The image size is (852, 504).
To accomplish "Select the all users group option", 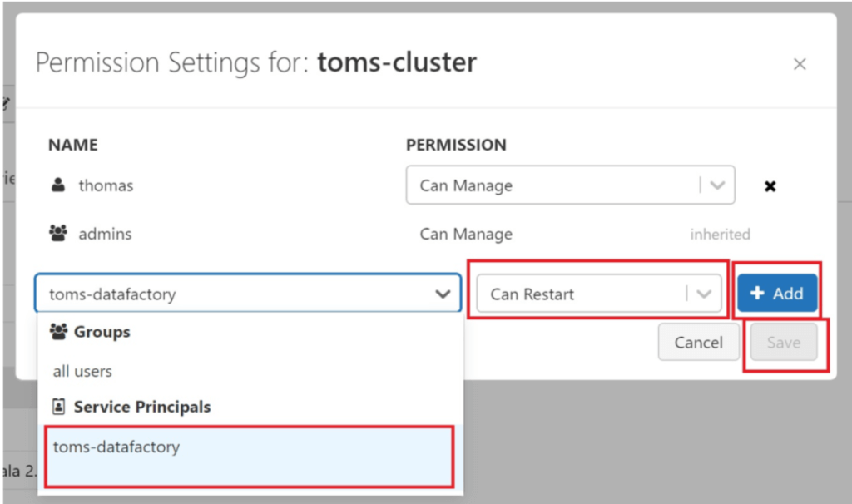I will tap(82, 371).
